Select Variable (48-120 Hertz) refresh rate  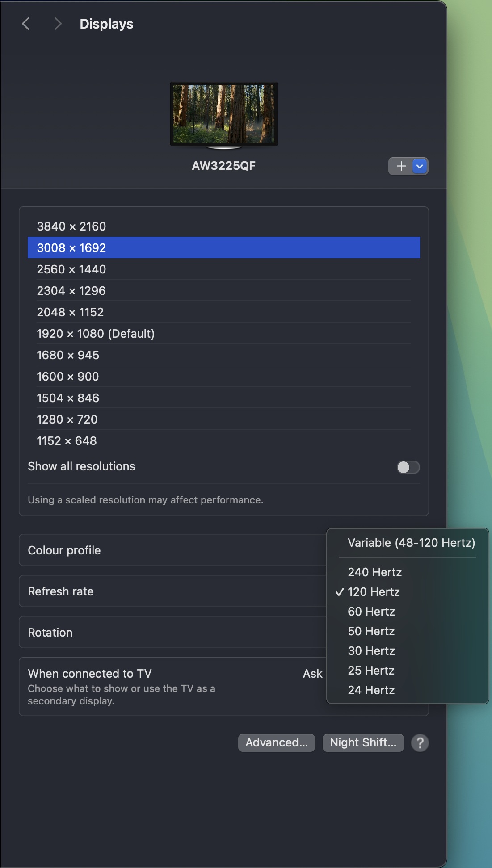tap(411, 543)
